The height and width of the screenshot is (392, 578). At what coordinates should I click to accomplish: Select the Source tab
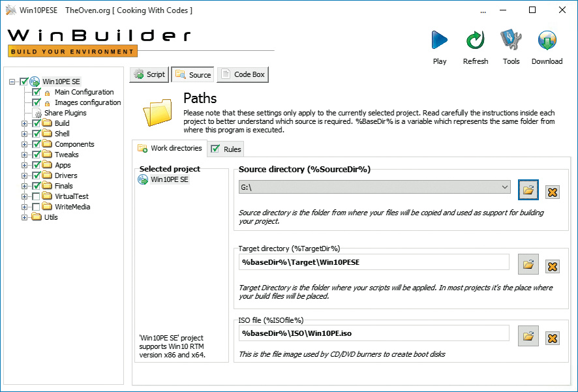pyautogui.click(x=193, y=75)
